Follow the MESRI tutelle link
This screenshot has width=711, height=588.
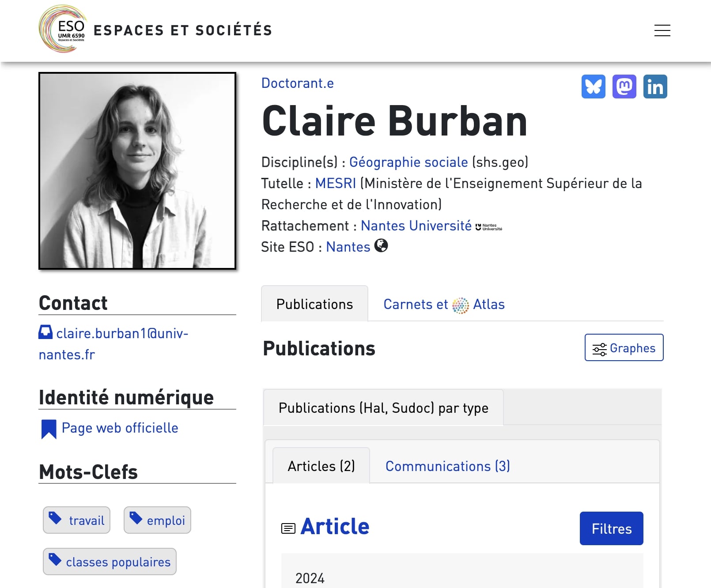[336, 183]
